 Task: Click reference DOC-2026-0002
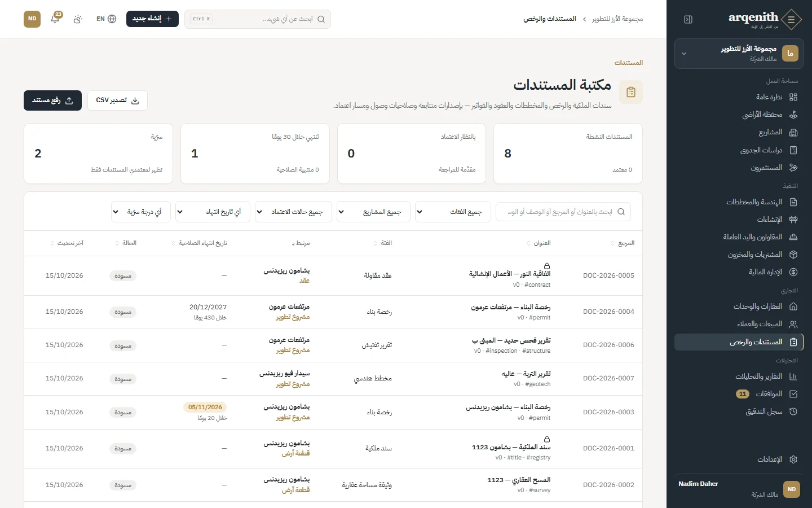click(608, 485)
